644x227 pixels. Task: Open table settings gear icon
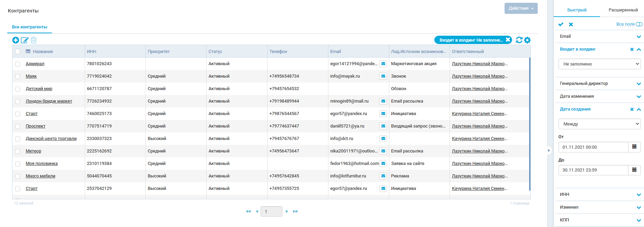pyautogui.click(x=527, y=40)
